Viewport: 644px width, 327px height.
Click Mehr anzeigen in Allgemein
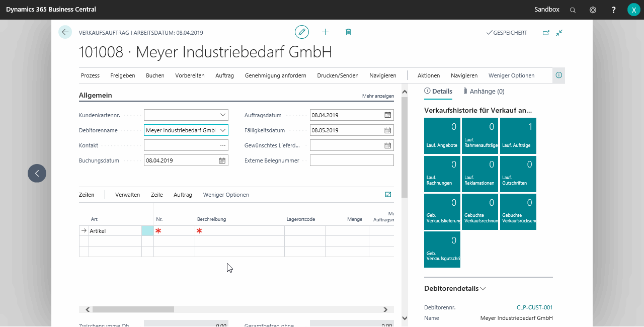coord(378,96)
